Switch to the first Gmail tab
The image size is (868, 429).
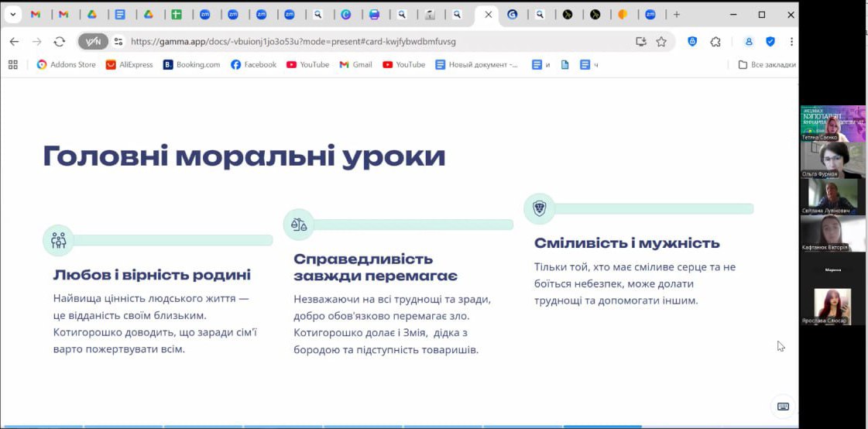tap(36, 15)
